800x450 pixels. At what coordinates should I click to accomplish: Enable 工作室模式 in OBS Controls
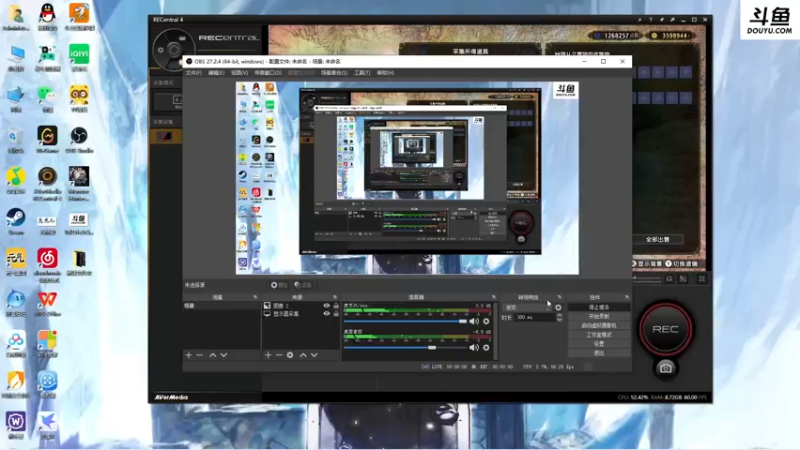pyautogui.click(x=599, y=335)
